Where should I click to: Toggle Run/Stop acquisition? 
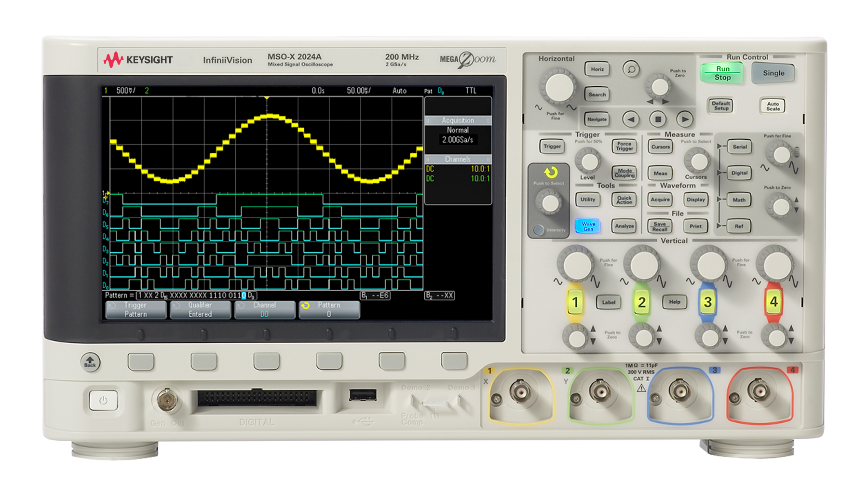(722, 73)
